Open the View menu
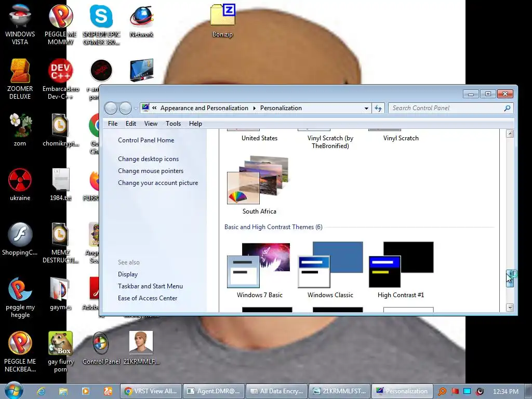532x399 pixels. [x=151, y=124]
